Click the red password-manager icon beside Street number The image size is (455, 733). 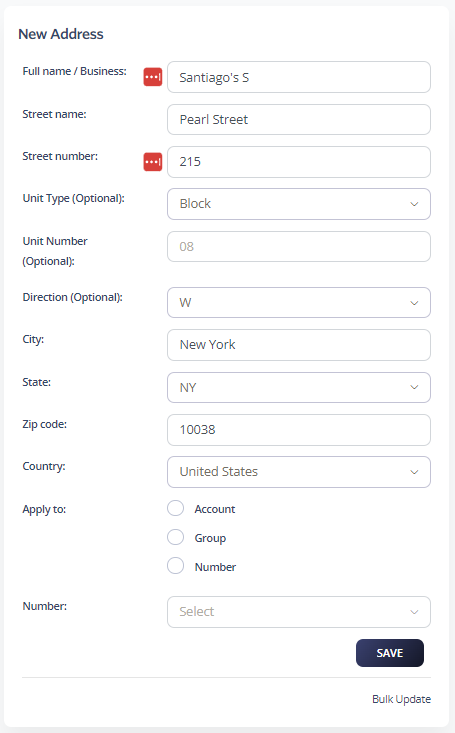[x=153, y=162]
